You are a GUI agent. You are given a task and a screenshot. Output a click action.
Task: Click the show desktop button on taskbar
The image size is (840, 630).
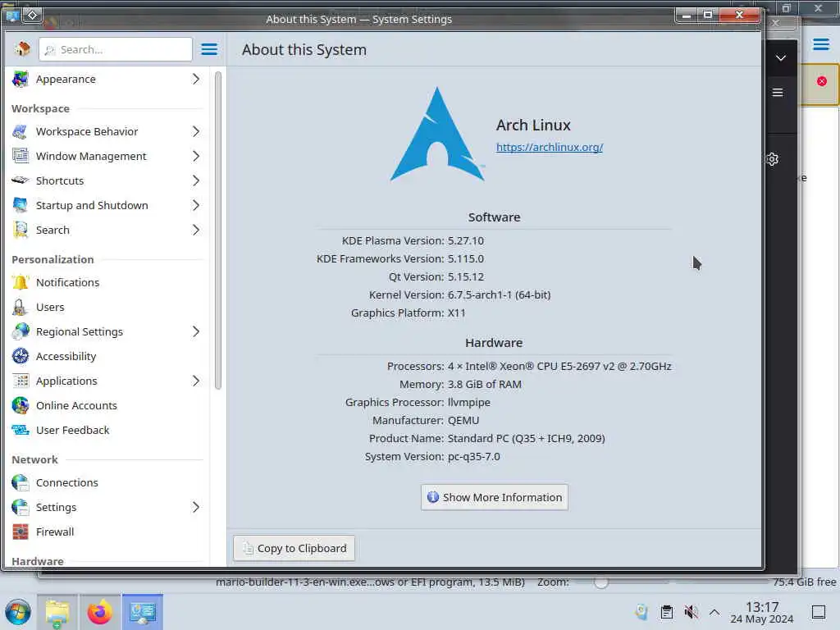[818, 612]
